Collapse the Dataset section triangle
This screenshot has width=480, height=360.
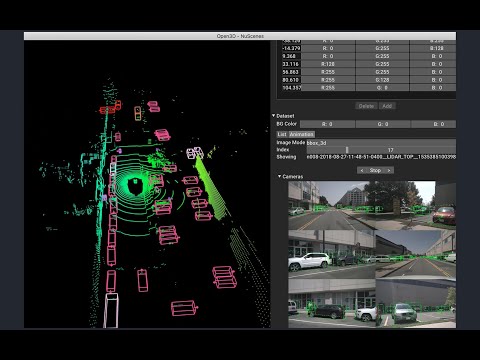(273, 116)
